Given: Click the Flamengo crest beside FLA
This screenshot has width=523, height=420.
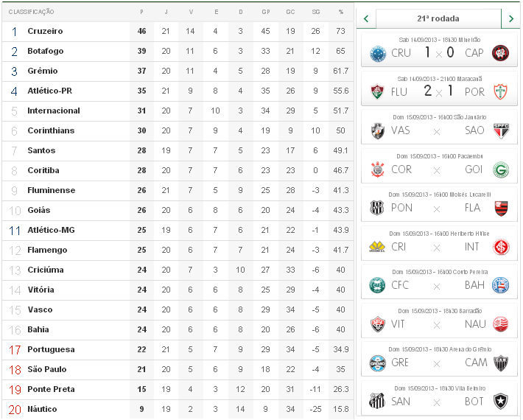Looking at the screenshot, I should click(x=501, y=208).
